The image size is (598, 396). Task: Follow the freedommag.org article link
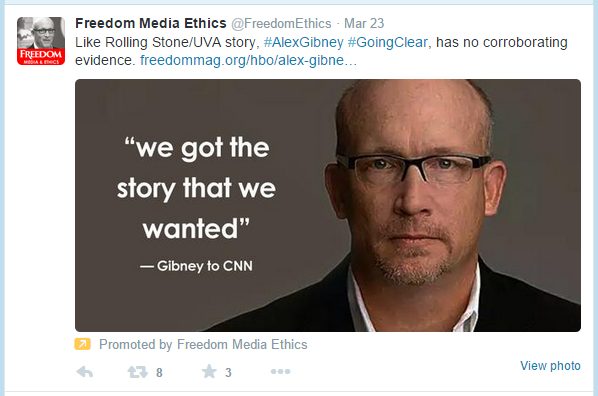pyautogui.click(x=248, y=60)
